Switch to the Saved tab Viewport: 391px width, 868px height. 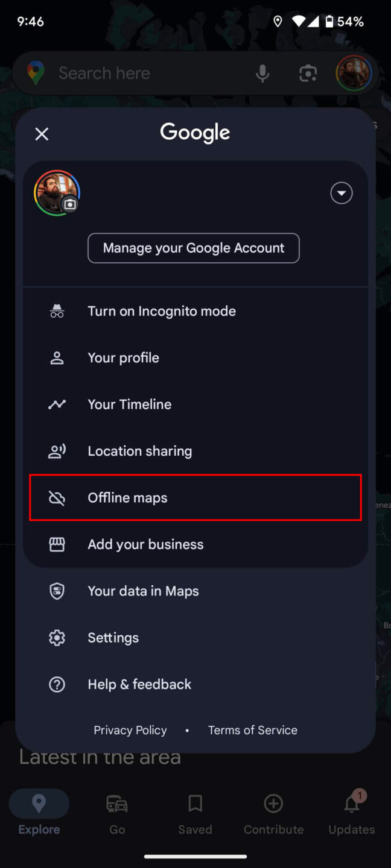(x=195, y=814)
